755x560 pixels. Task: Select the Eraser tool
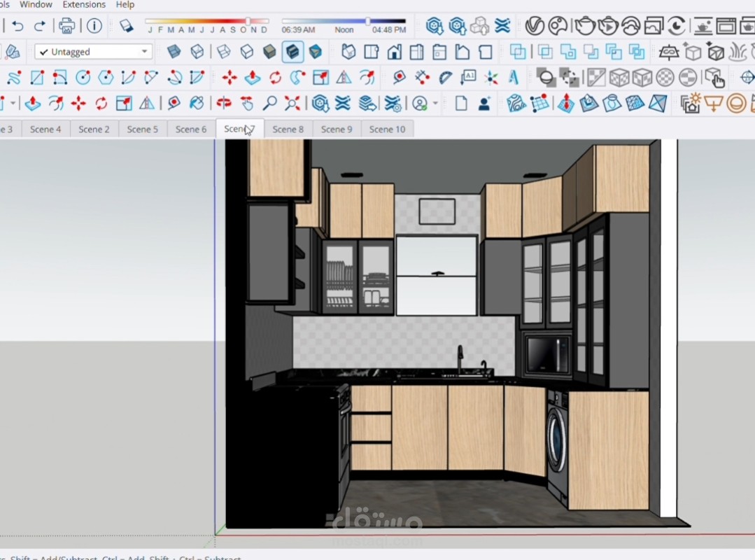[126, 25]
